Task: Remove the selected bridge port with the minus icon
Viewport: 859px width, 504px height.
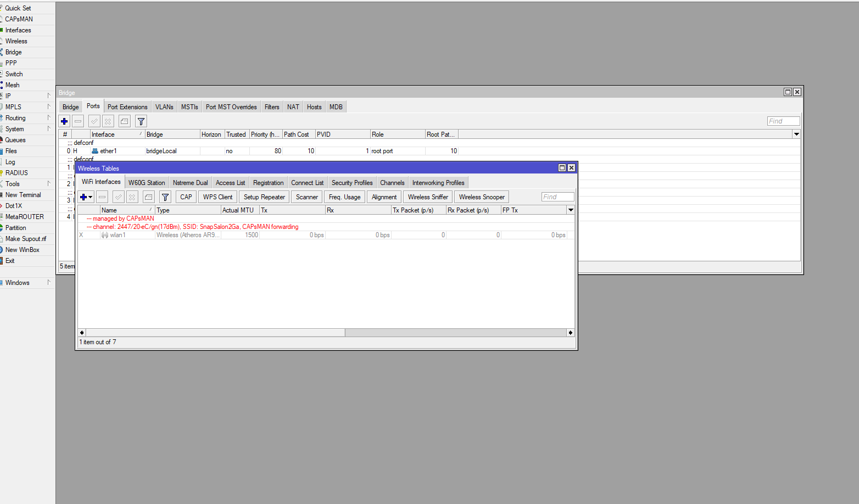Action: tap(78, 121)
